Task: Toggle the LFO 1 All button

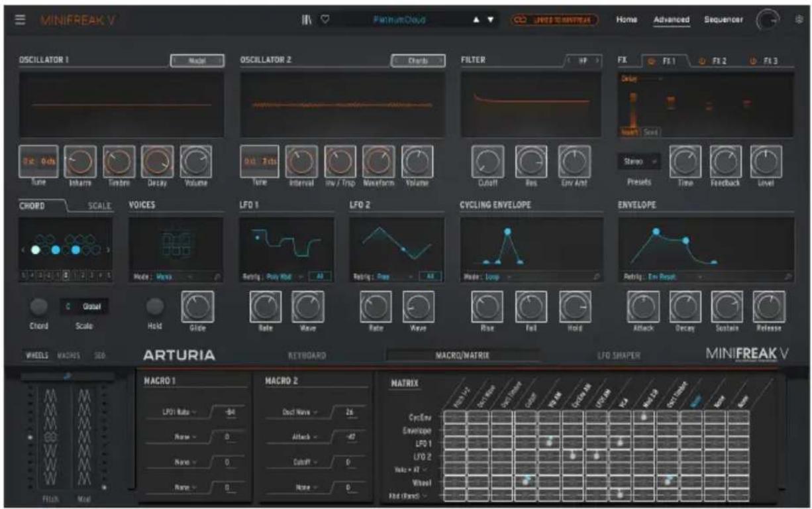Action: tap(321, 276)
